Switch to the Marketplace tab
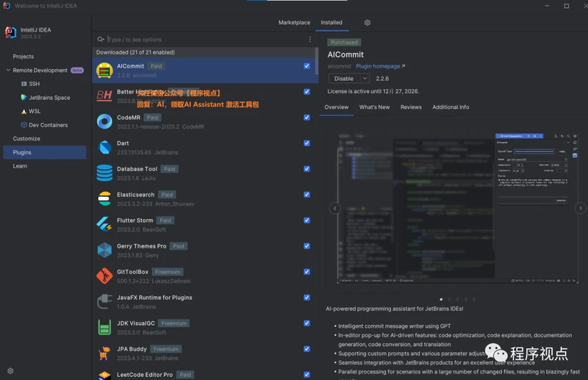 point(294,23)
